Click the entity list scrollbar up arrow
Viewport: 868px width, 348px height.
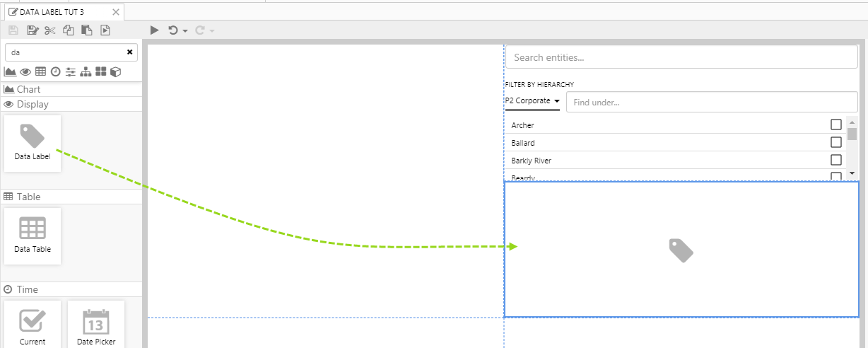point(852,121)
